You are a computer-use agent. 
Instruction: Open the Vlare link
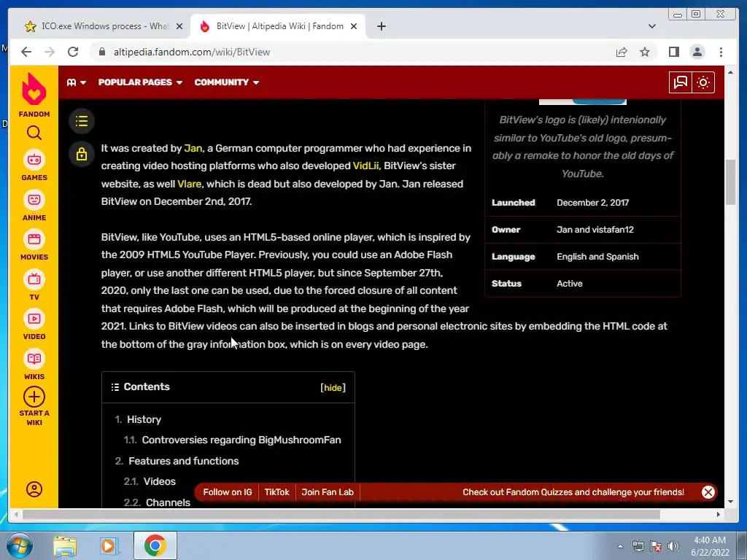[x=189, y=184]
